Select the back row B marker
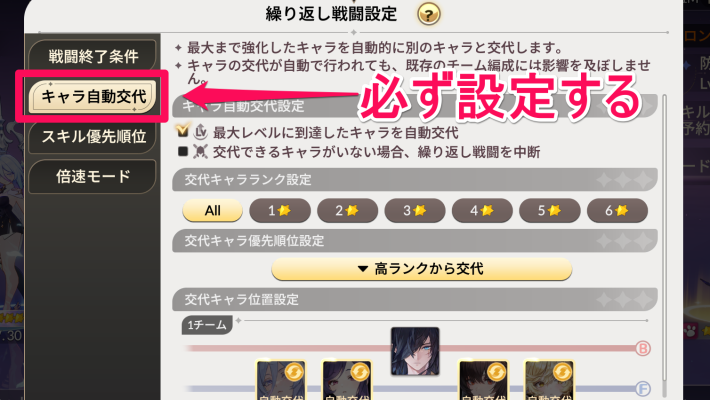This screenshot has width=710, height=400. click(643, 348)
